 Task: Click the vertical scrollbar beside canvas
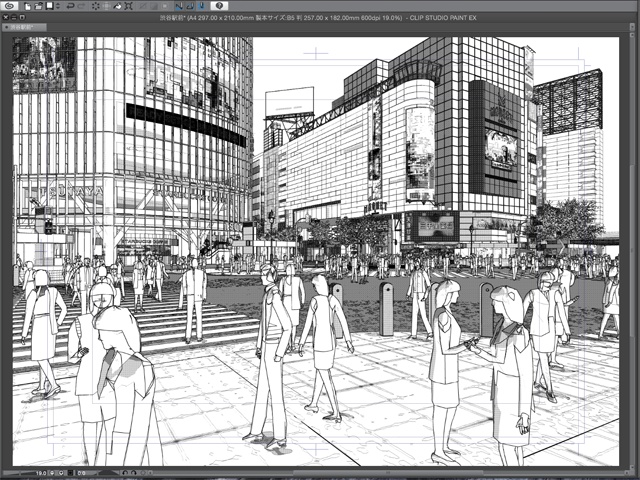click(633, 251)
